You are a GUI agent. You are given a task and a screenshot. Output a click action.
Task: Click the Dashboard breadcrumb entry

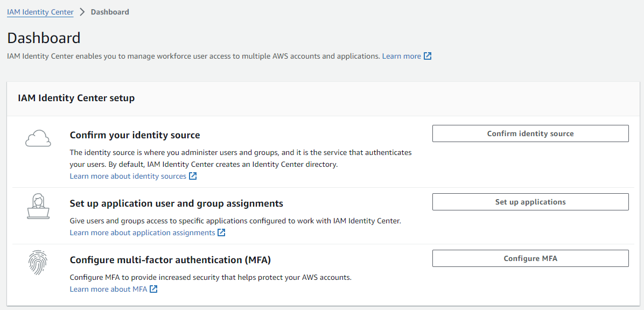(110, 11)
